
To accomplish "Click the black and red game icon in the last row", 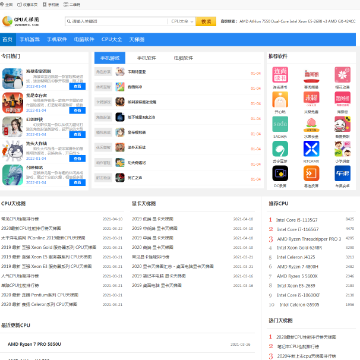I will click(120, 178).
